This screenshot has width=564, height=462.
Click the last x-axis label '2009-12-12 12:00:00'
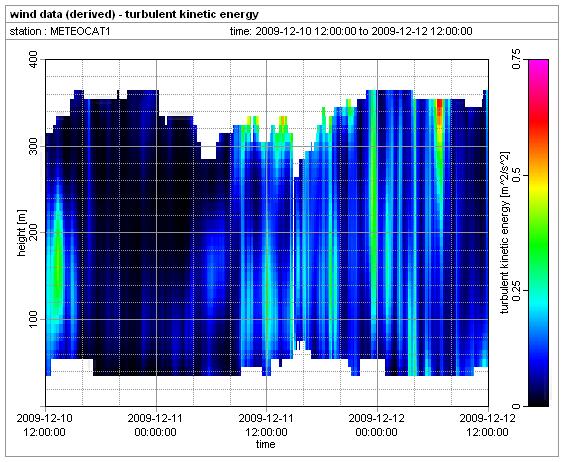(x=488, y=425)
